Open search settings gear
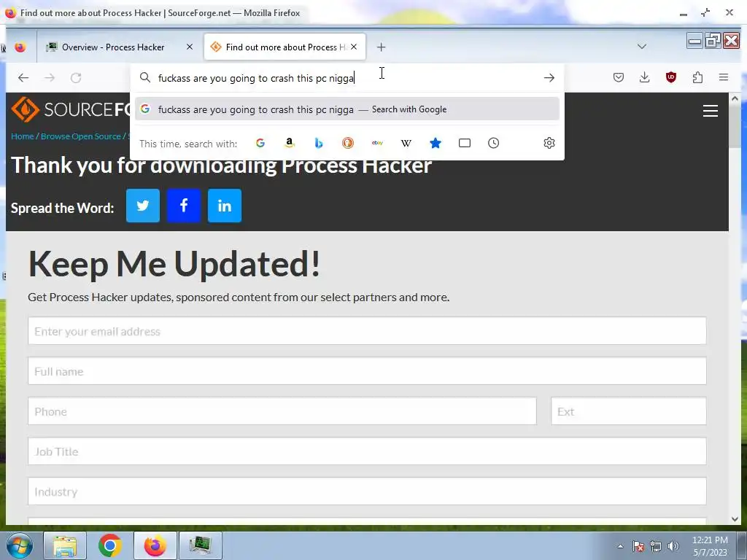747x560 pixels. 549,143
